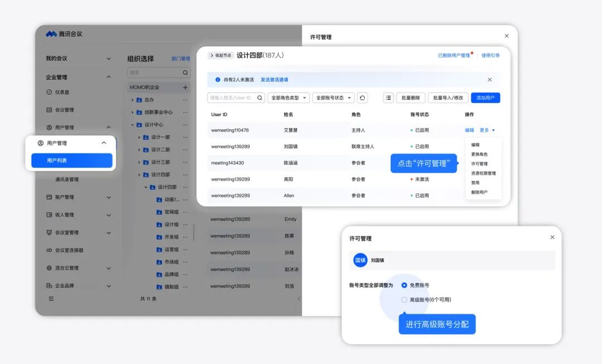Click the 仪表盘 dashboard icon in sidebar
This screenshot has height=364, width=602.
[49, 92]
